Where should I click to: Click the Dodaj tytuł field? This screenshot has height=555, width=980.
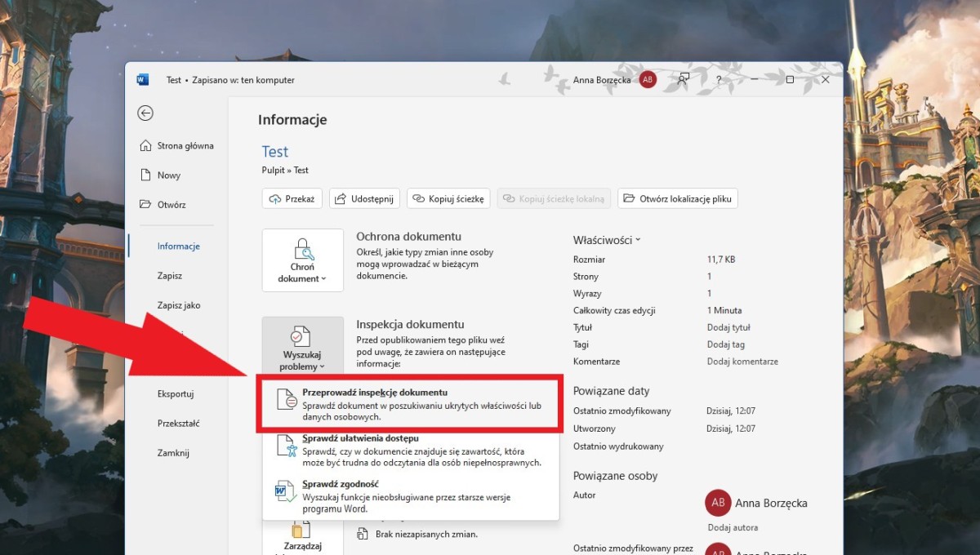pyautogui.click(x=728, y=327)
